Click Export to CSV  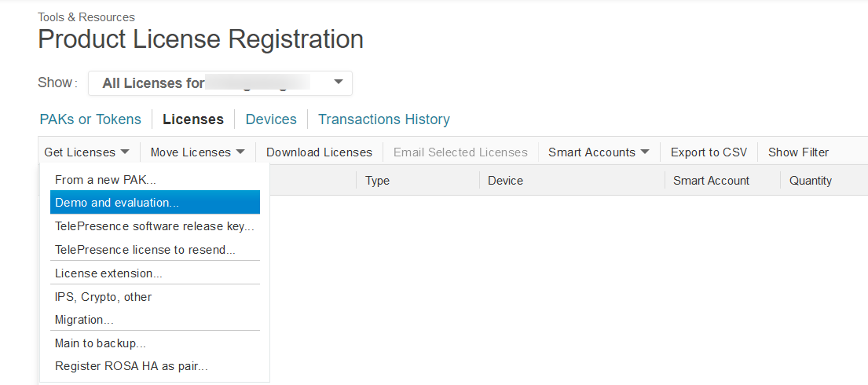click(x=709, y=152)
